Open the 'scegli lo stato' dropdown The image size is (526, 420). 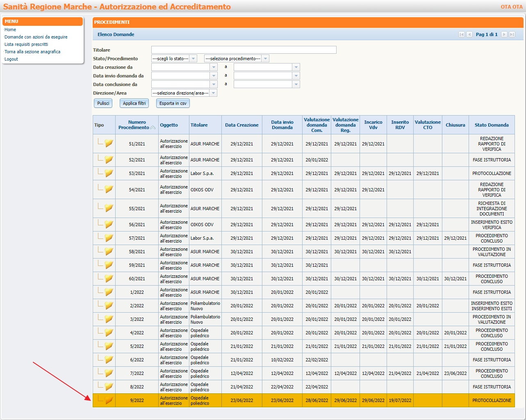click(194, 59)
